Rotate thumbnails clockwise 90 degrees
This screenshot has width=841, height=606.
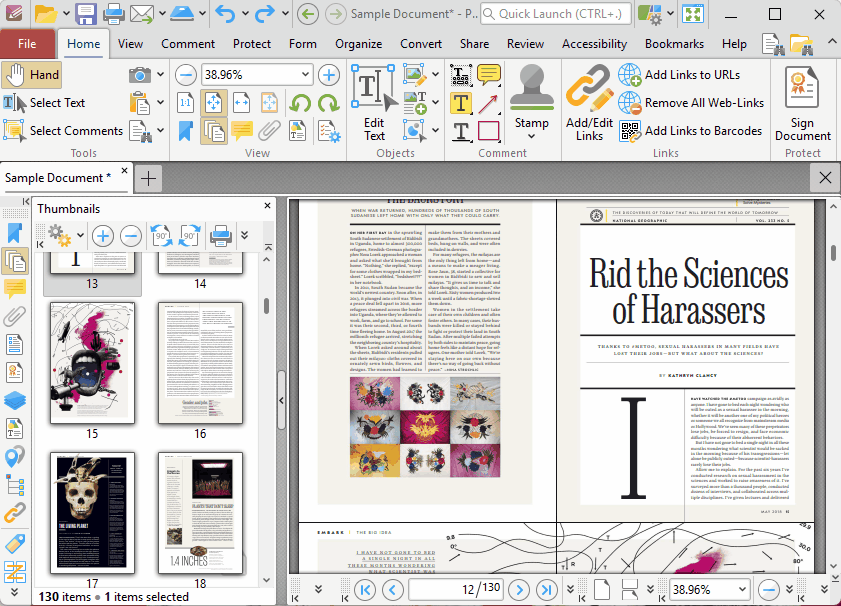(x=191, y=237)
